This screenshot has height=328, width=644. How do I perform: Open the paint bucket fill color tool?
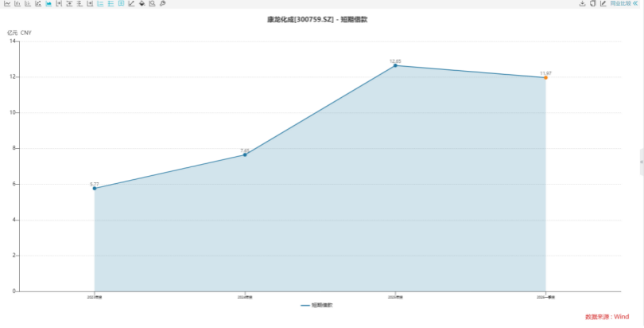coord(142,4)
